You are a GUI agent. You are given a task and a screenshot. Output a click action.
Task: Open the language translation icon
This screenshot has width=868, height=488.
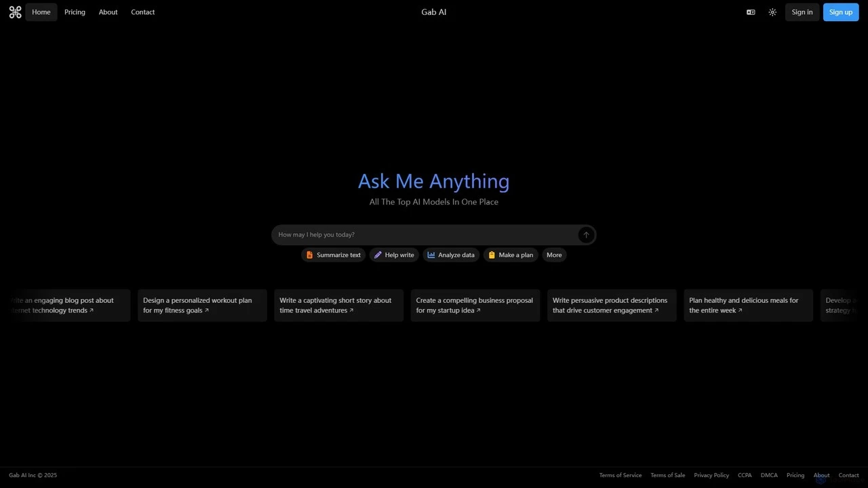(751, 12)
